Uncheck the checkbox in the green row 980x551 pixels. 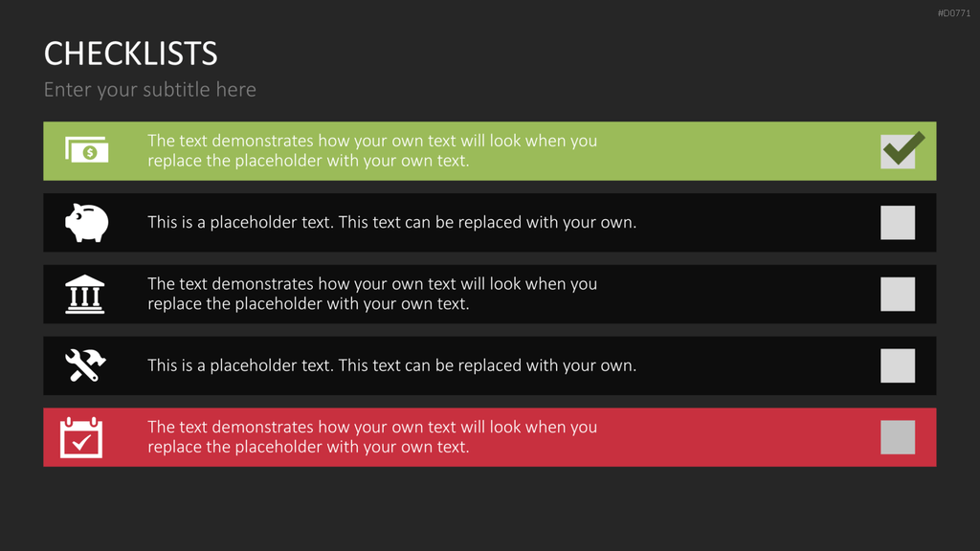[x=898, y=152]
